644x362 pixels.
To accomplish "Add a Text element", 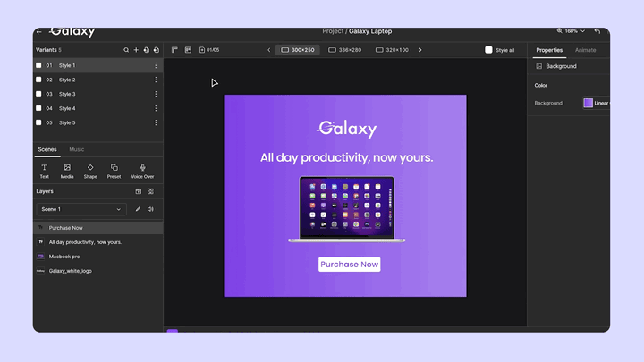I will coord(45,171).
